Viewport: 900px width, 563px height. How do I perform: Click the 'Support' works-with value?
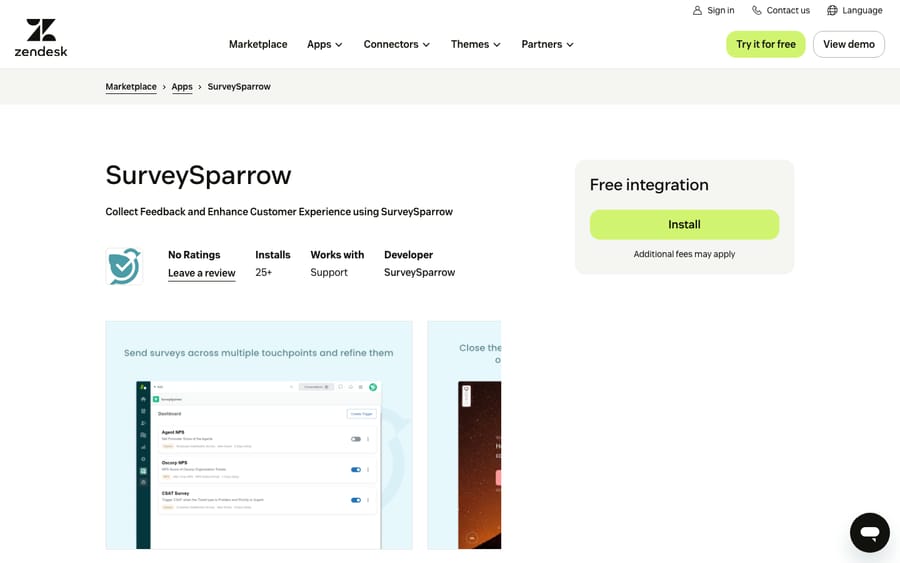click(x=329, y=273)
